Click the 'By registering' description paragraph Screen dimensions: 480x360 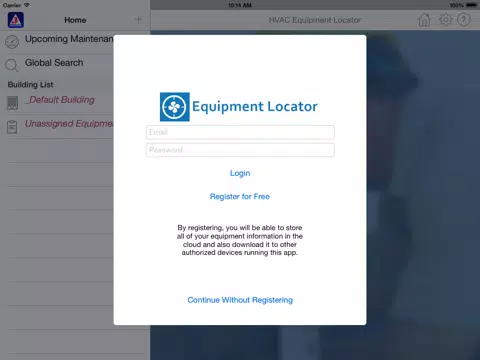(240, 240)
